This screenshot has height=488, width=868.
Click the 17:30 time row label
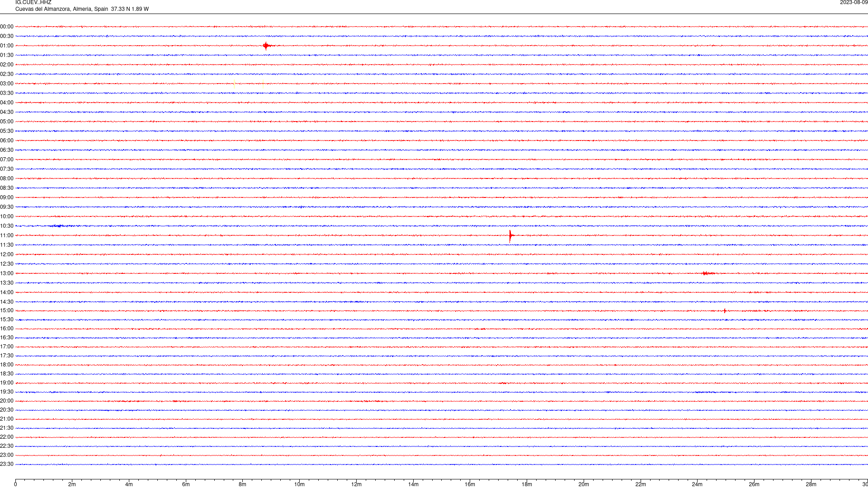[7, 356]
